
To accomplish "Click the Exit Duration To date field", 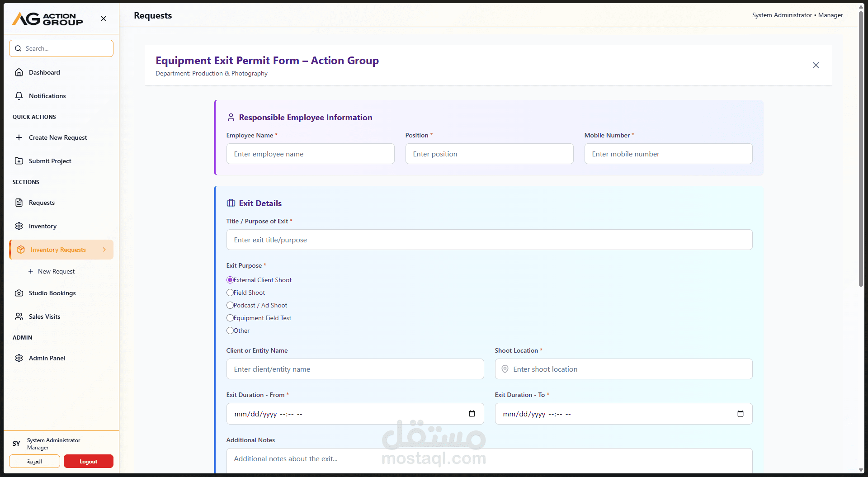I will 623,414.
